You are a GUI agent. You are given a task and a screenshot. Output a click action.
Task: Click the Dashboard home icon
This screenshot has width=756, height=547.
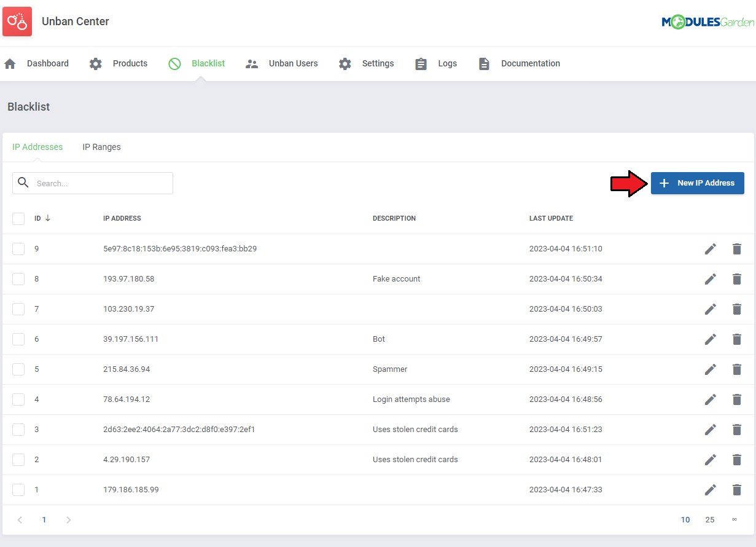click(10, 64)
